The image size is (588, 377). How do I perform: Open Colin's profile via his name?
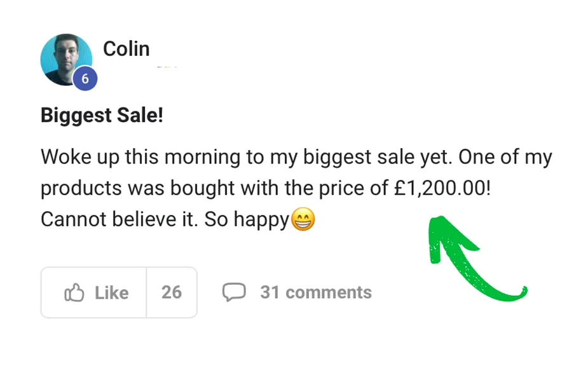click(126, 49)
